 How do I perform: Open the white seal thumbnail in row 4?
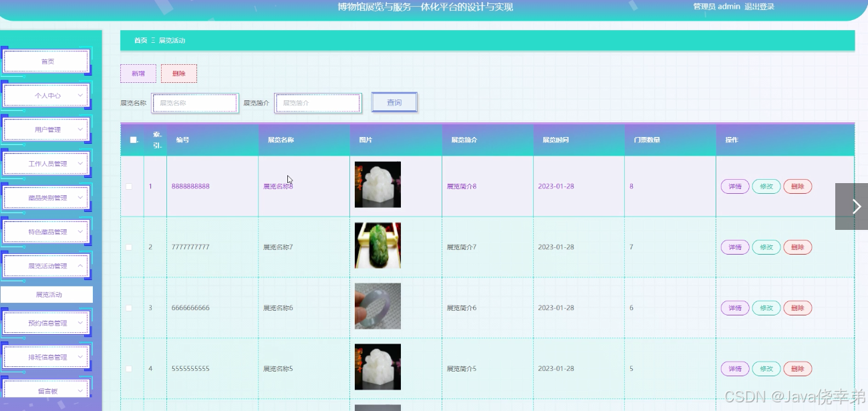[378, 367]
